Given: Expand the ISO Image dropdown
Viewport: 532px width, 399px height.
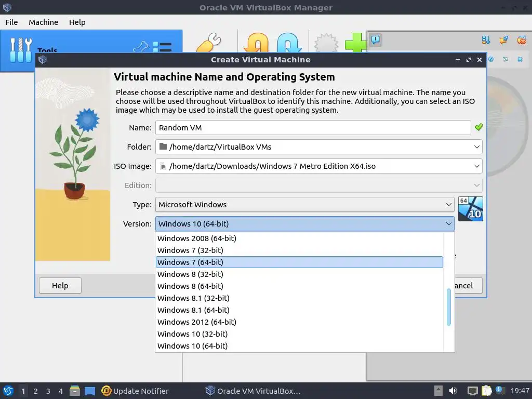Looking at the screenshot, I should pos(477,166).
